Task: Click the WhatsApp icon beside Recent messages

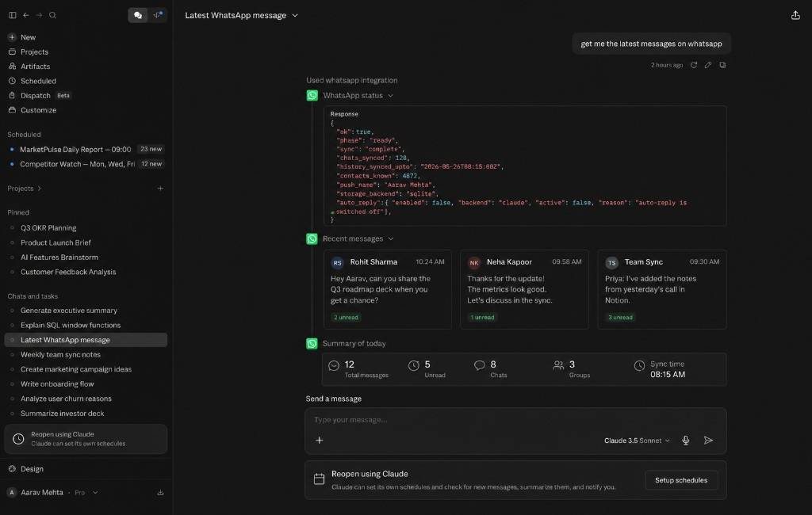Action: [x=312, y=238]
